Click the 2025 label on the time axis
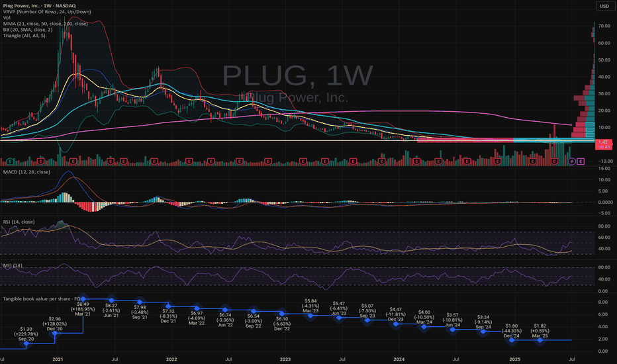Viewport: 617px width, 364px height. tap(514, 359)
